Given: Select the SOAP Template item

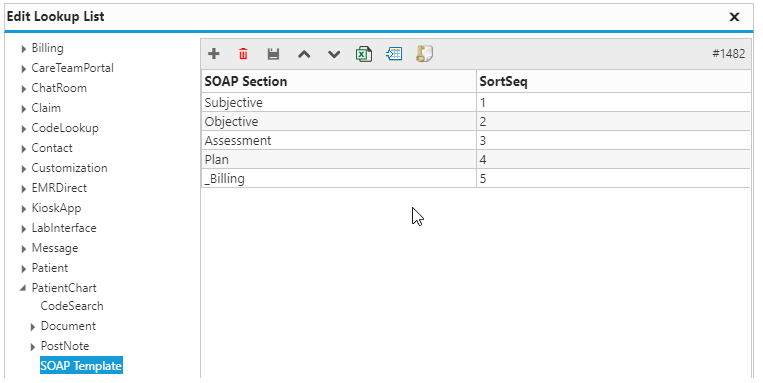Looking at the screenshot, I should [x=81, y=365].
